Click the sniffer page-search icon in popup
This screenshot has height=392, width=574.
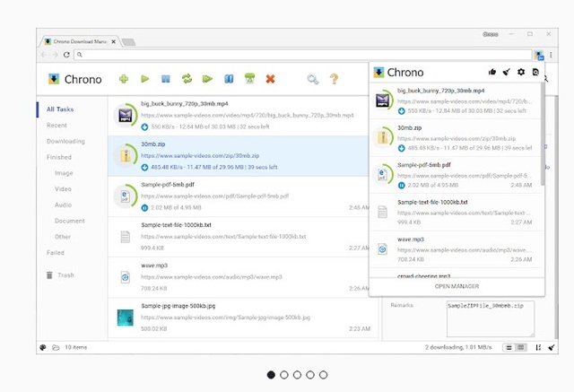pyautogui.click(x=535, y=72)
